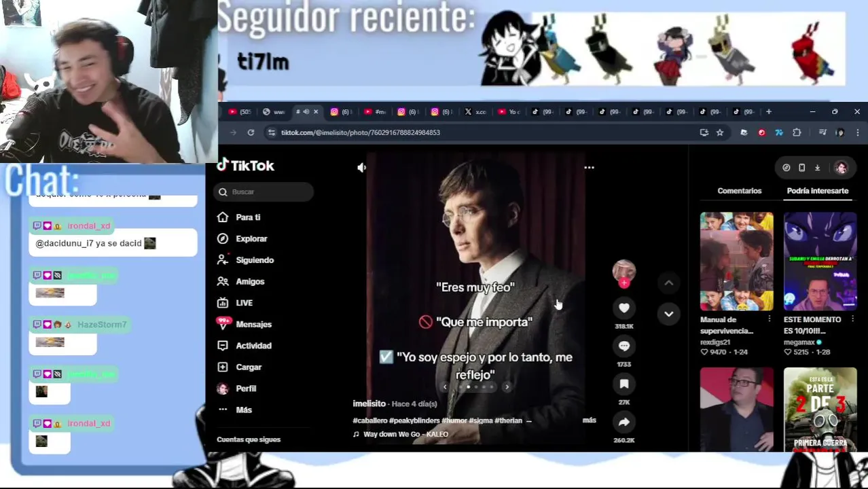Click the browser address bar URL

click(361, 132)
